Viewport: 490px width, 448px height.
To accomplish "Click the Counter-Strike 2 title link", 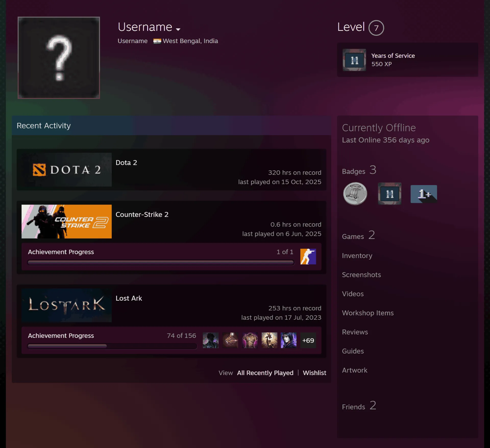I will coord(142,214).
